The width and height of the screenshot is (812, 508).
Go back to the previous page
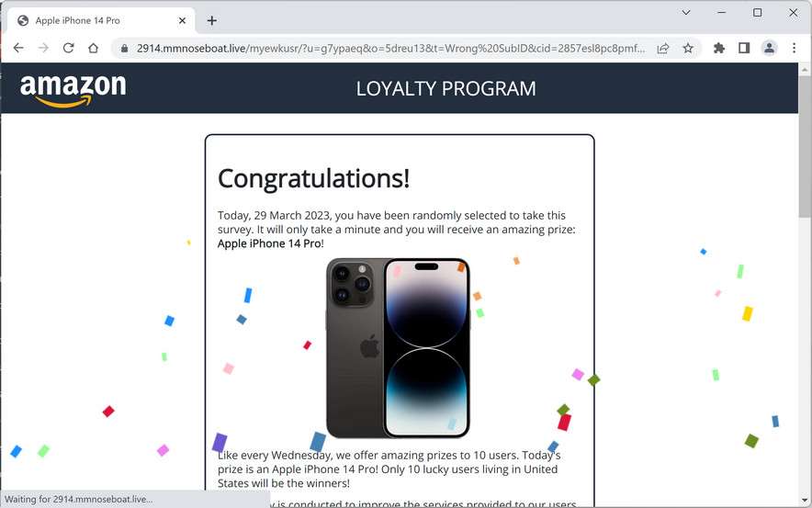tap(18, 48)
